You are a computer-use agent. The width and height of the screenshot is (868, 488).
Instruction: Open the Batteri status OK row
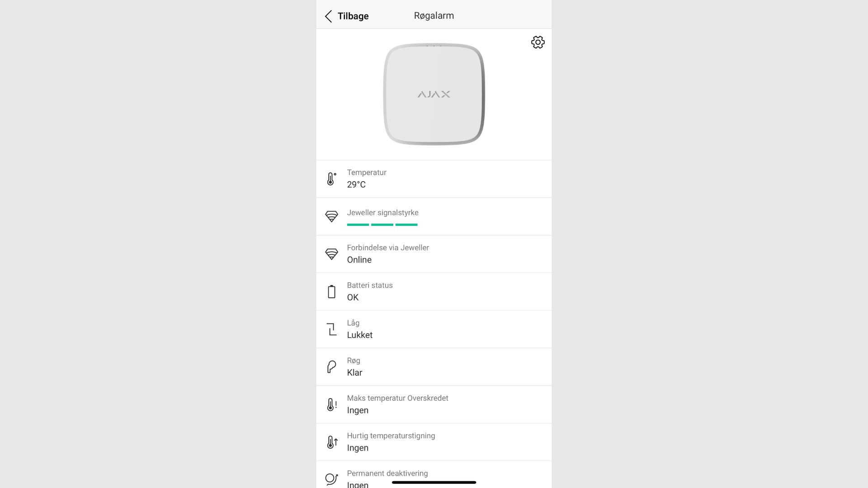434,291
